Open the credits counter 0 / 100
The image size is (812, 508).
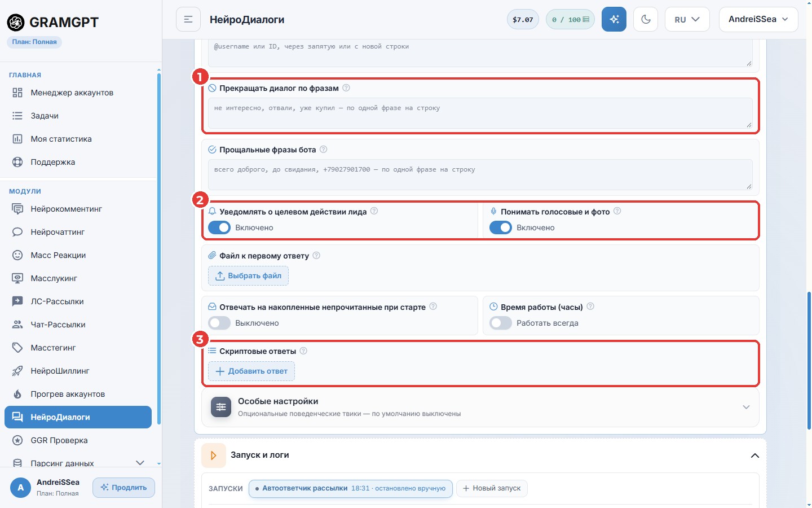pyautogui.click(x=570, y=19)
